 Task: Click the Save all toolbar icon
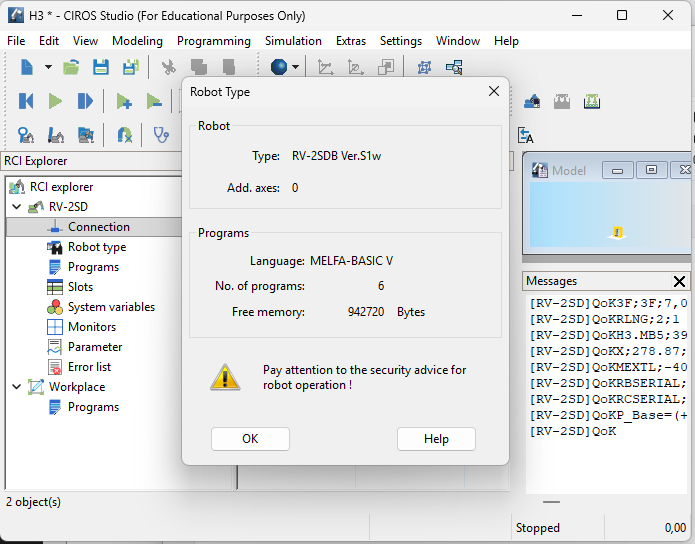(130, 67)
